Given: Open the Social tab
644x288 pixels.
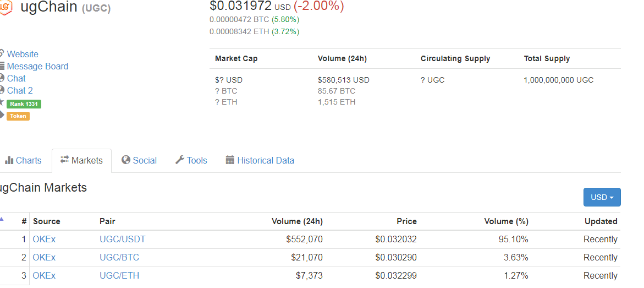Looking at the screenshot, I should click(145, 161).
